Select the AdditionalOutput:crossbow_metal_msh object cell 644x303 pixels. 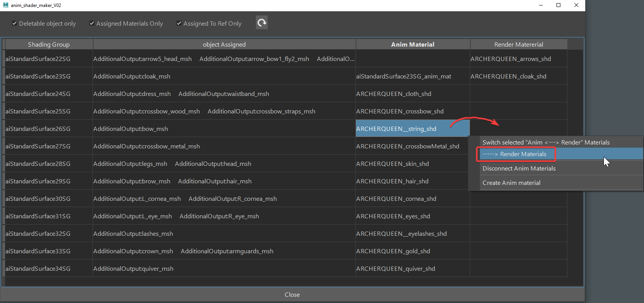click(224, 146)
